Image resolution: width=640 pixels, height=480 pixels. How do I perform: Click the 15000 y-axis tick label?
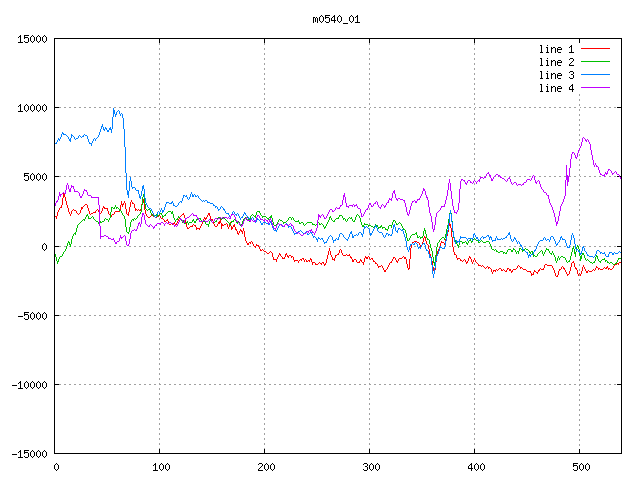point(32,39)
